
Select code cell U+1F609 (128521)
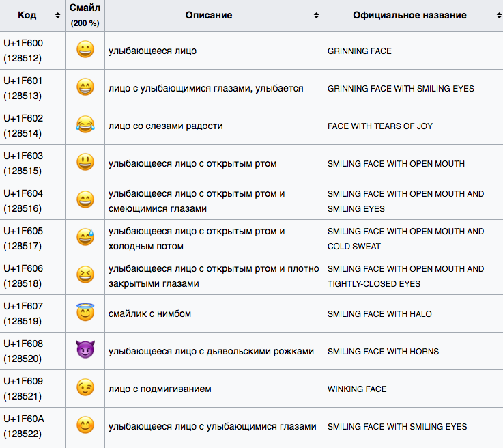coord(32,389)
